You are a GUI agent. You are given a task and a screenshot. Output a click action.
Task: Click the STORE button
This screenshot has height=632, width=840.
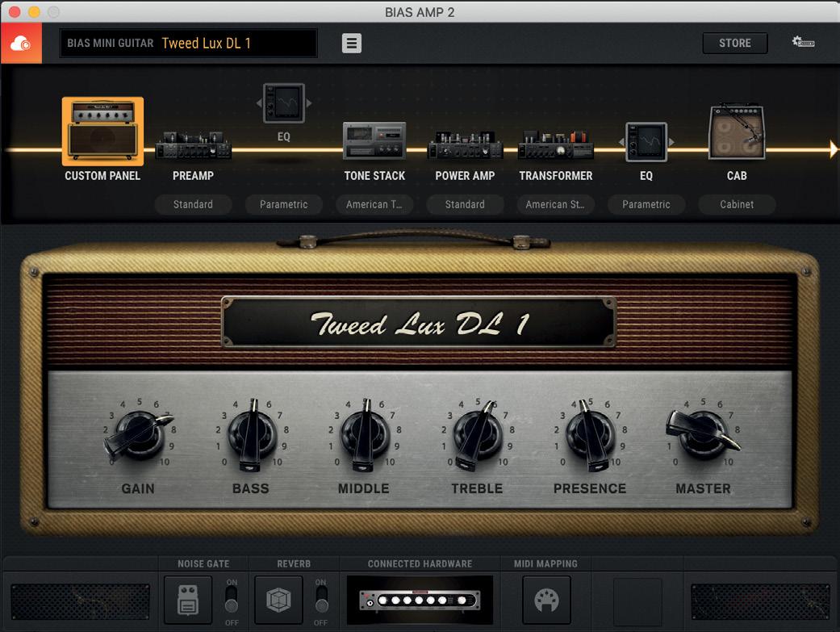coord(734,43)
